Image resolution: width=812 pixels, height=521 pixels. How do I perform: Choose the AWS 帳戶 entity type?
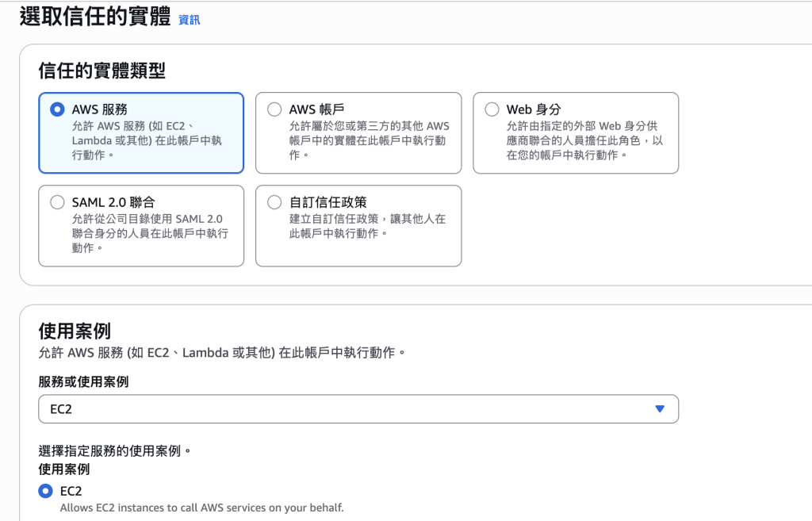pos(274,109)
